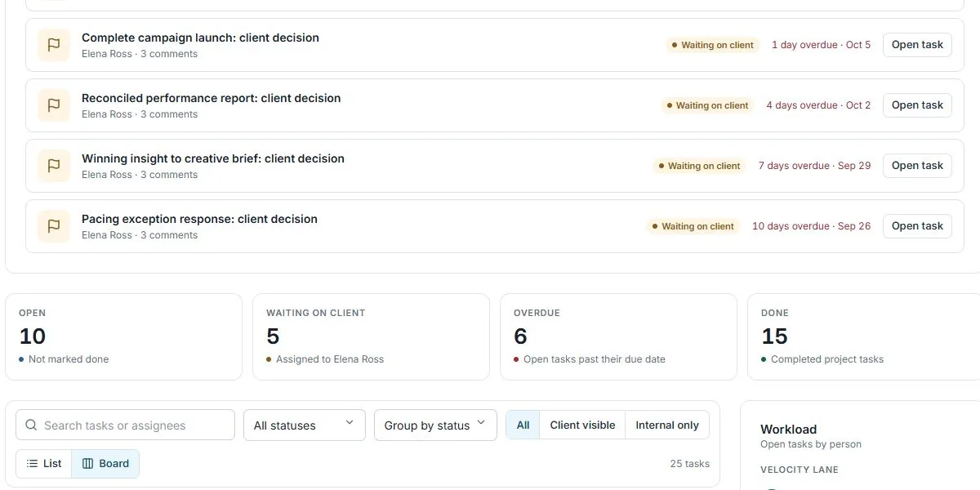Screen dimensions: 980x490
Task: Click Waiting on client badge for Reconciled performance report
Action: coord(707,105)
